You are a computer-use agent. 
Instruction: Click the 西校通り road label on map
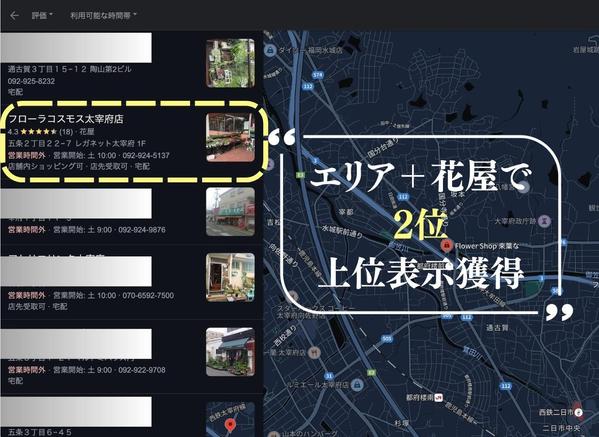(286, 337)
